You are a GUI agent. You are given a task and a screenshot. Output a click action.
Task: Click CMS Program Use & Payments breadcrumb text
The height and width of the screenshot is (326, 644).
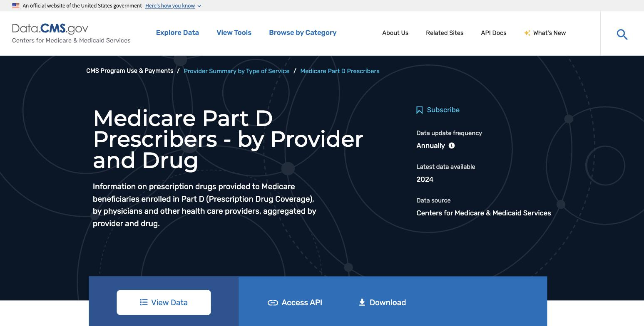129,71
